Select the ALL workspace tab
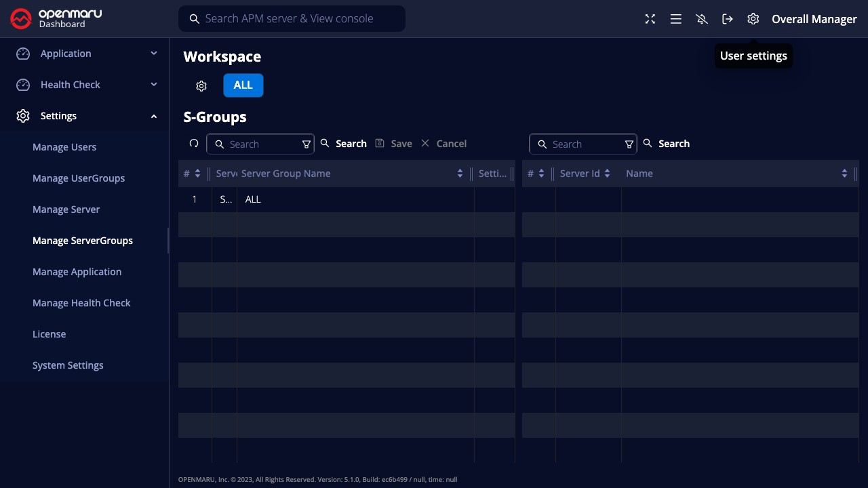This screenshot has height=488, width=868. [x=243, y=85]
